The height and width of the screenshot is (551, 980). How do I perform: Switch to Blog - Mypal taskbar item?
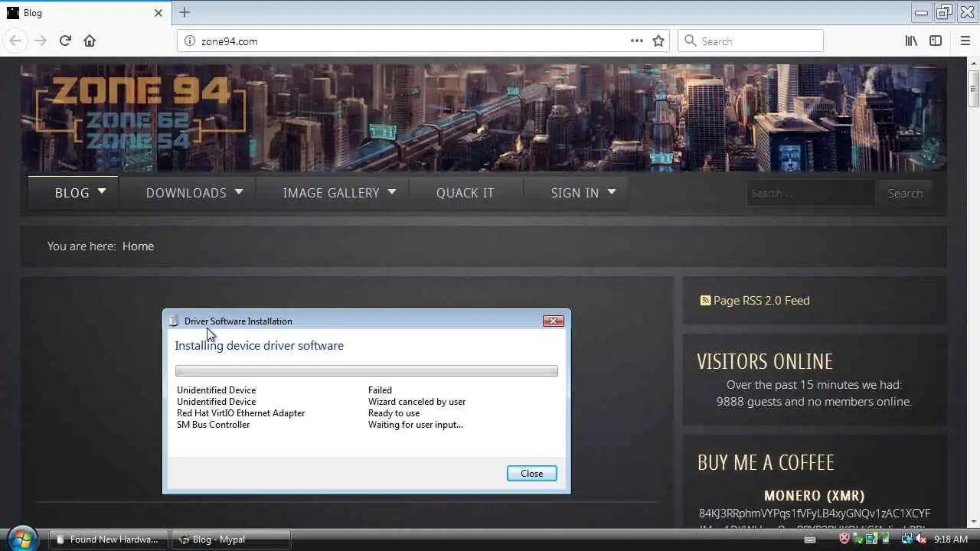pos(231,540)
